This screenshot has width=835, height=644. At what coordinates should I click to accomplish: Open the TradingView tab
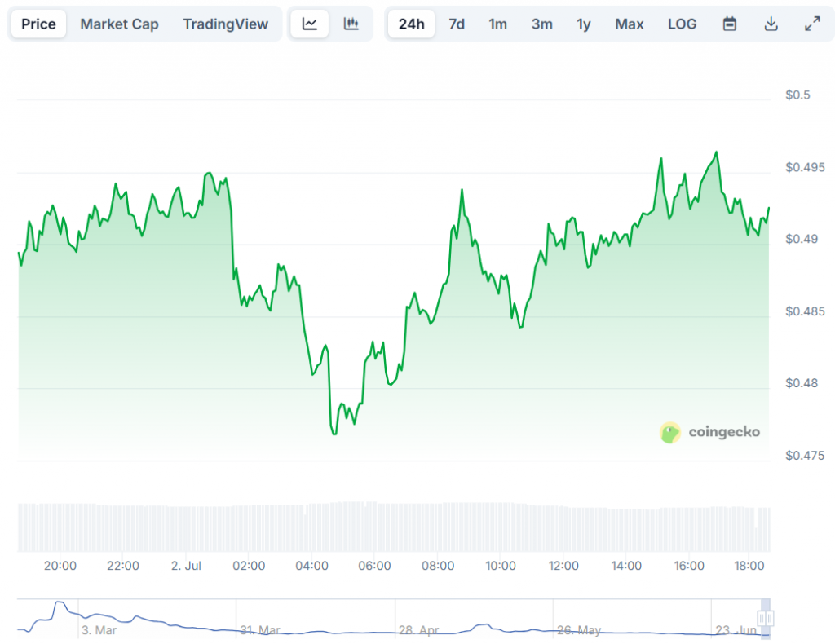click(225, 24)
